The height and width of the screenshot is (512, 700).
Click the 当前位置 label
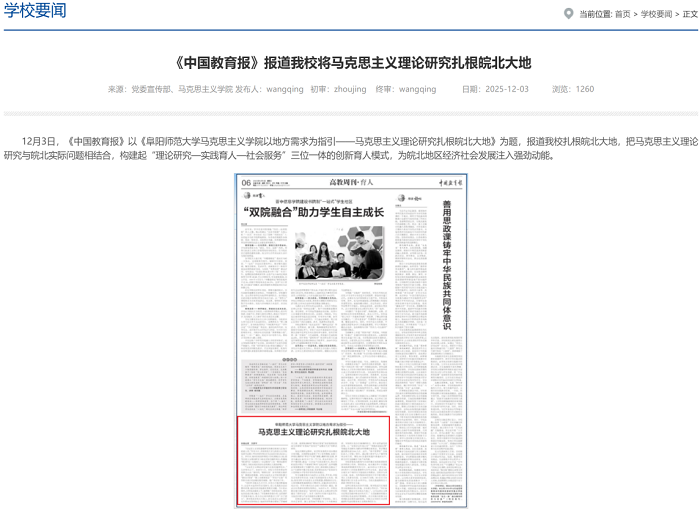[595, 14]
